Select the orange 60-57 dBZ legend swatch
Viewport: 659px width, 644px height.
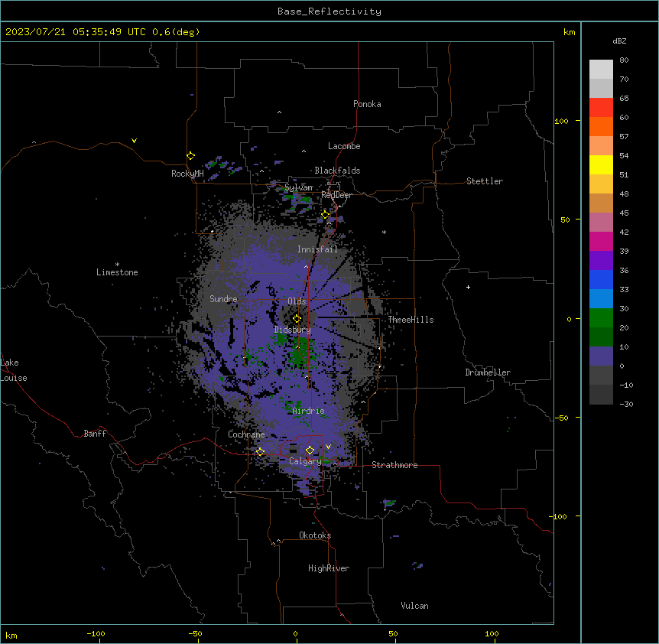click(601, 126)
